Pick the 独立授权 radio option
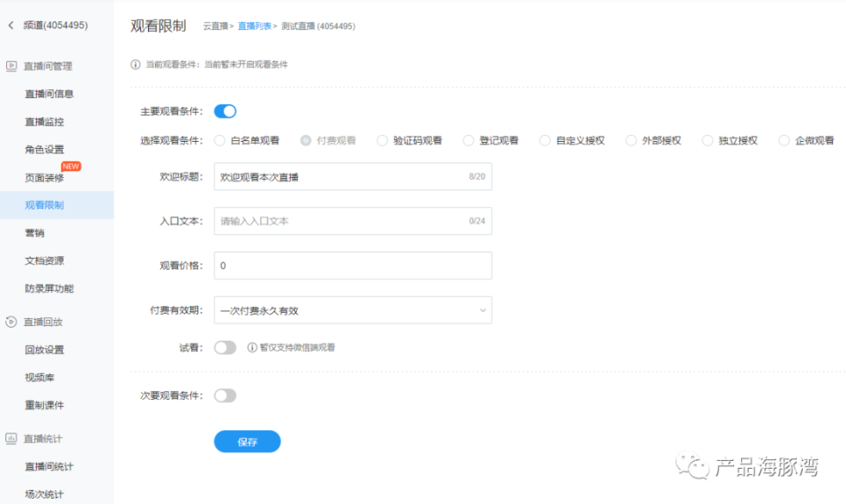This screenshot has width=846, height=504. [708, 140]
